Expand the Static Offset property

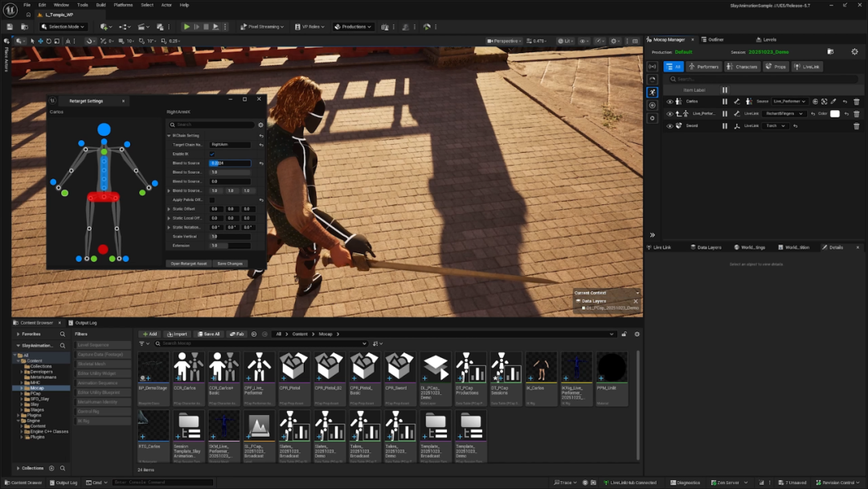[169, 208]
